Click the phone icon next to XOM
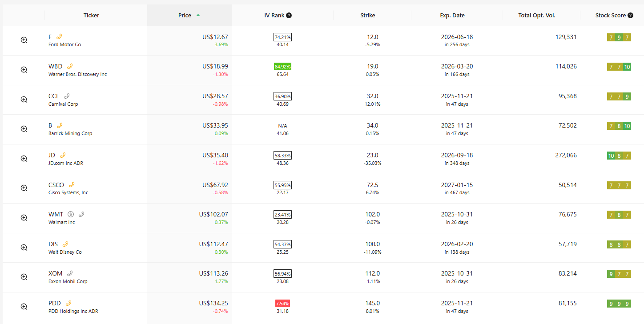This screenshot has height=324, width=644. [70, 273]
